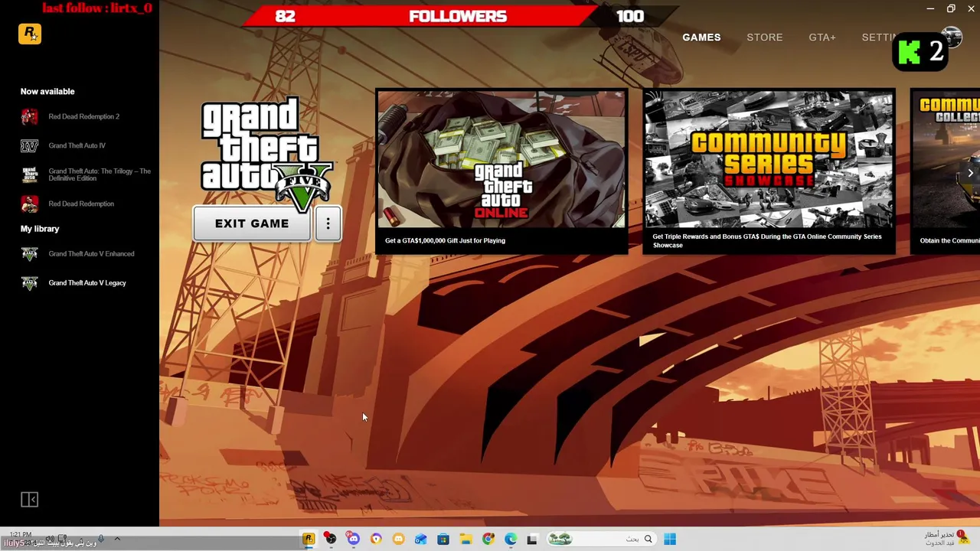The image size is (980, 551).
Task: Open OBS Studio from the taskbar
Action: 331,539
